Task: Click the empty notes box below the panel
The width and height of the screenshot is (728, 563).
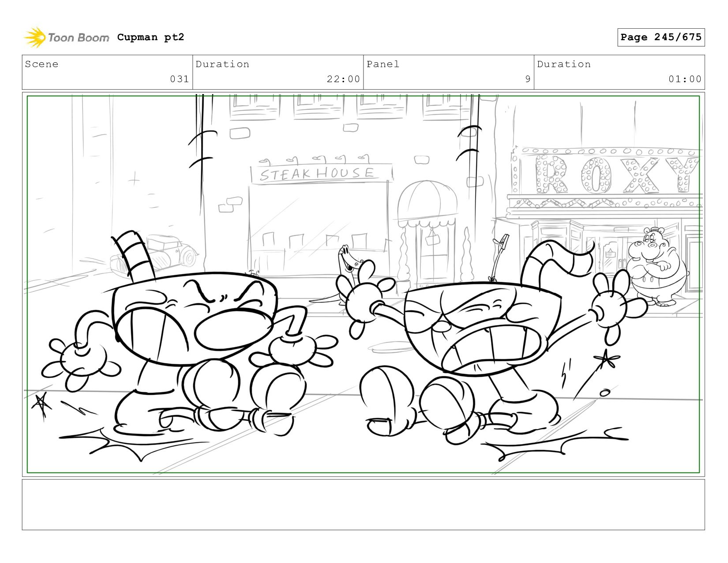Action: pos(364,505)
